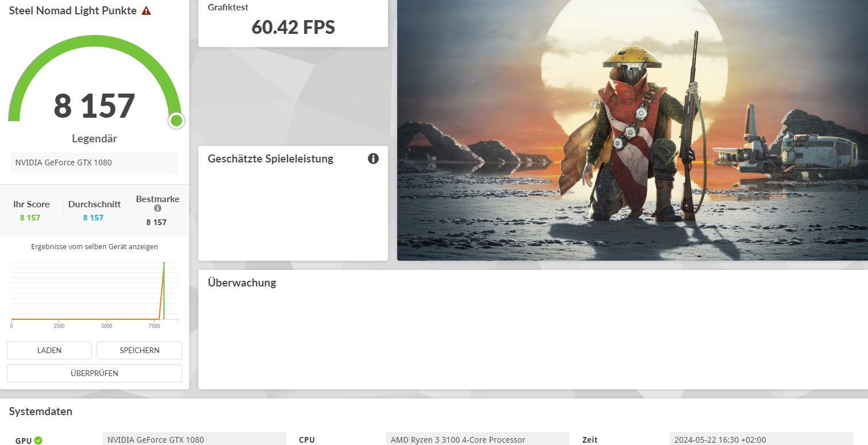This screenshot has height=445, width=868.
Task: Click the 2500 axis label on the chart
Action: click(x=59, y=326)
